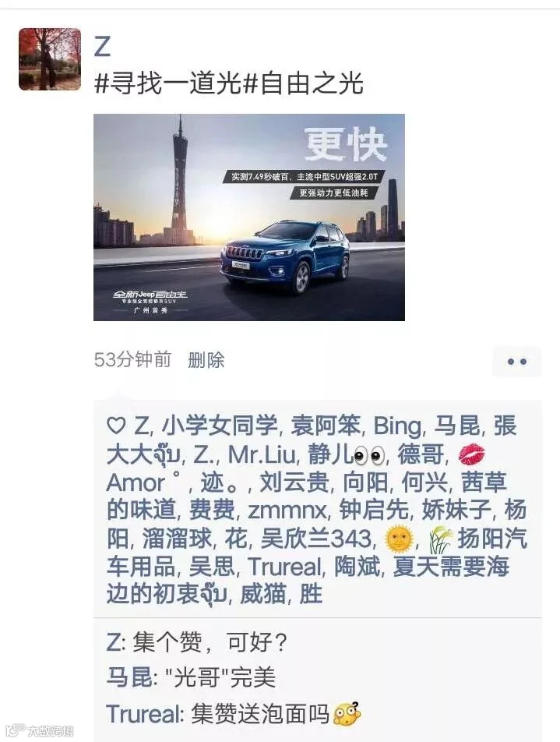Screen dimensions: 560x742
Task: Open the poster name Z at the top
Action: pyautogui.click(x=102, y=47)
